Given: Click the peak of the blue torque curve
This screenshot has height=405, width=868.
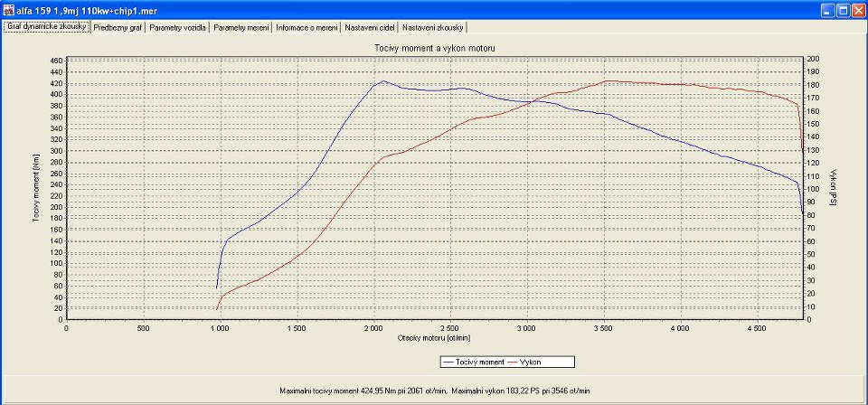Looking at the screenshot, I should 382,81.
